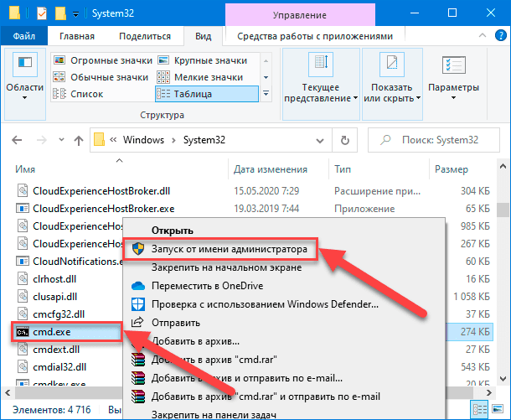The image size is (511, 420).
Task: Switch to large thumbnails status icon
Action: pos(498,409)
